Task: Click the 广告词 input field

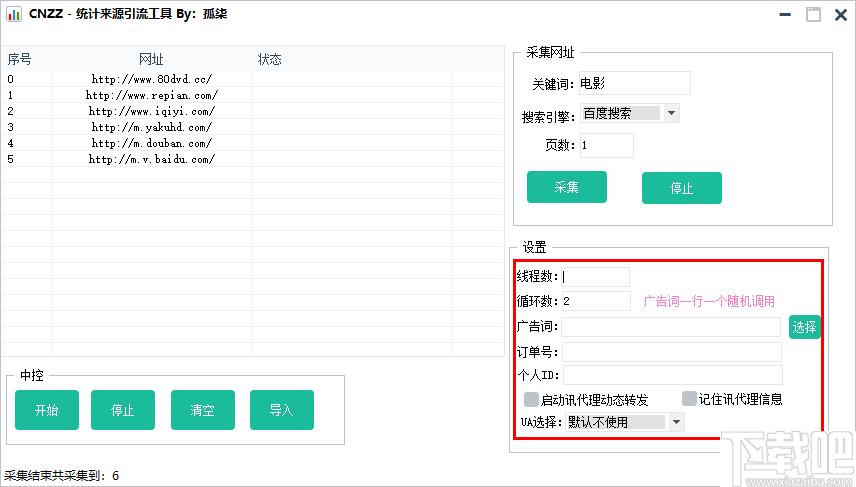Action: click(671, 327)
